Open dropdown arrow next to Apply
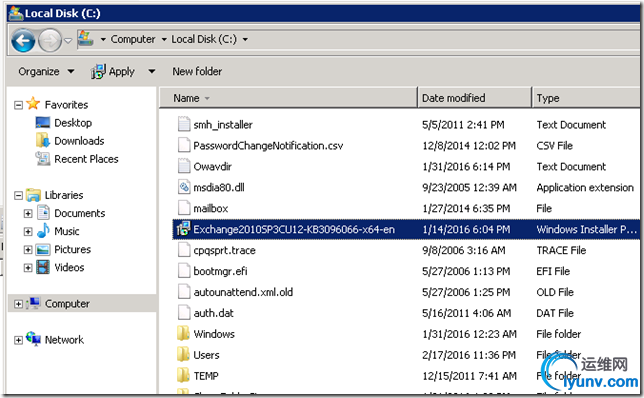This screenshot has height=398, width=644. click(152, 71)
